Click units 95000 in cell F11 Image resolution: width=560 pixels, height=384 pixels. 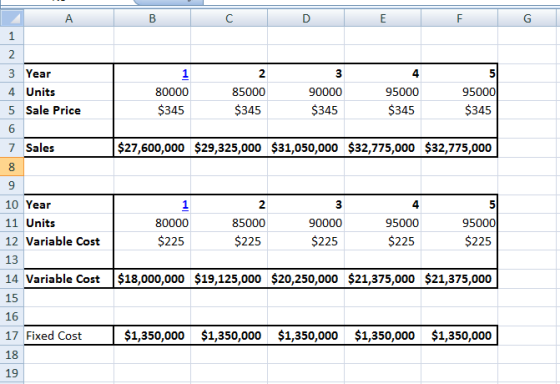click(x=479, y=223)
